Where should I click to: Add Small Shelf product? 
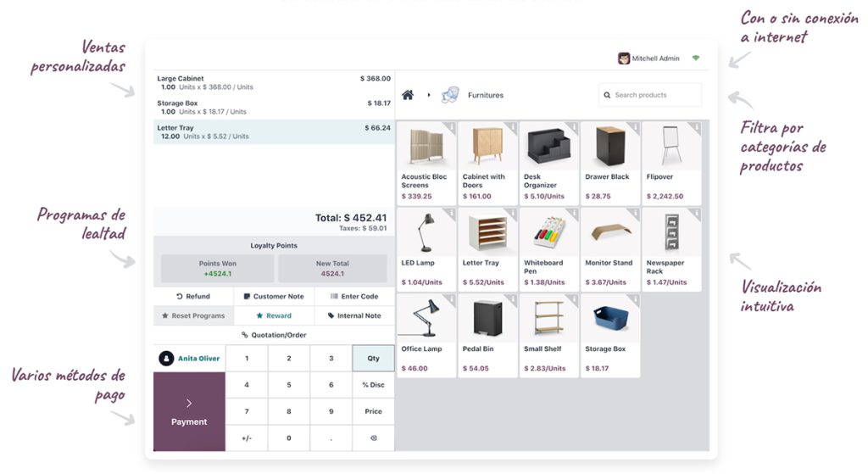[549, 336]
